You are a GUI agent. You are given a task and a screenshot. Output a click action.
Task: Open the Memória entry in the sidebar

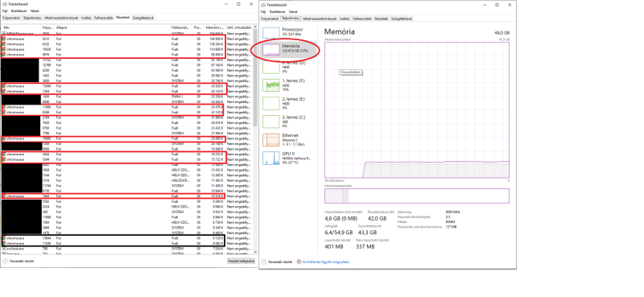[289, 49]
